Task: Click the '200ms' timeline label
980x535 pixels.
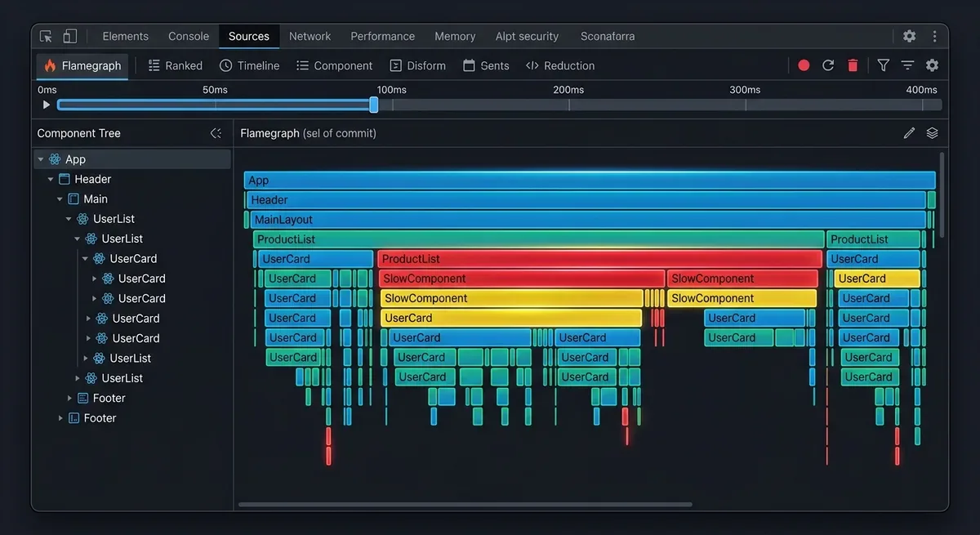Action: [568, 90]
